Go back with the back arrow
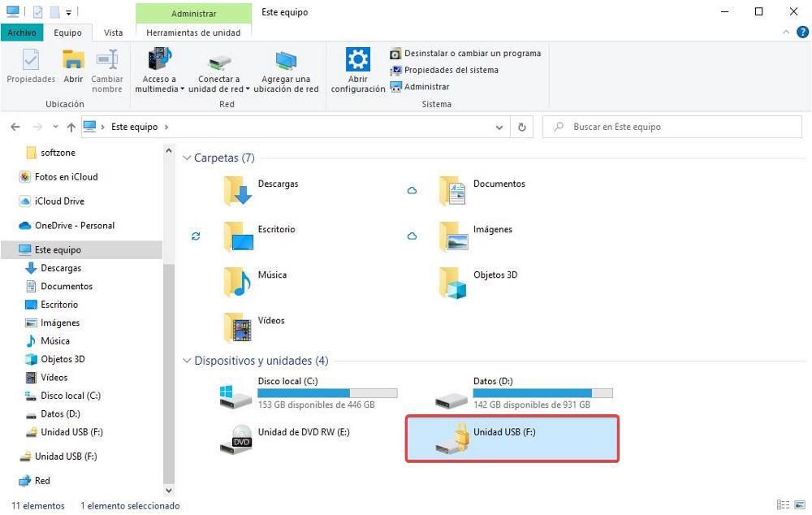This screenshot has height=515, width=812. (x=15, y=127)
